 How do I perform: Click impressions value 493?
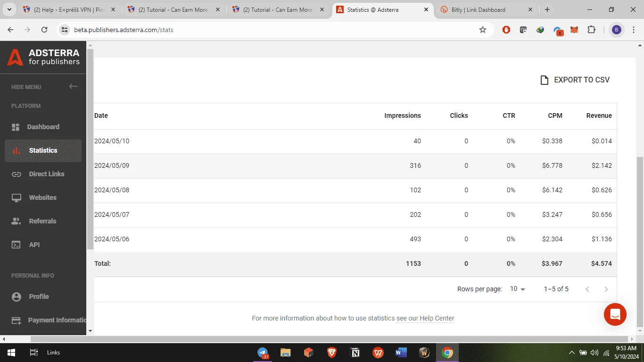[415, 239]
